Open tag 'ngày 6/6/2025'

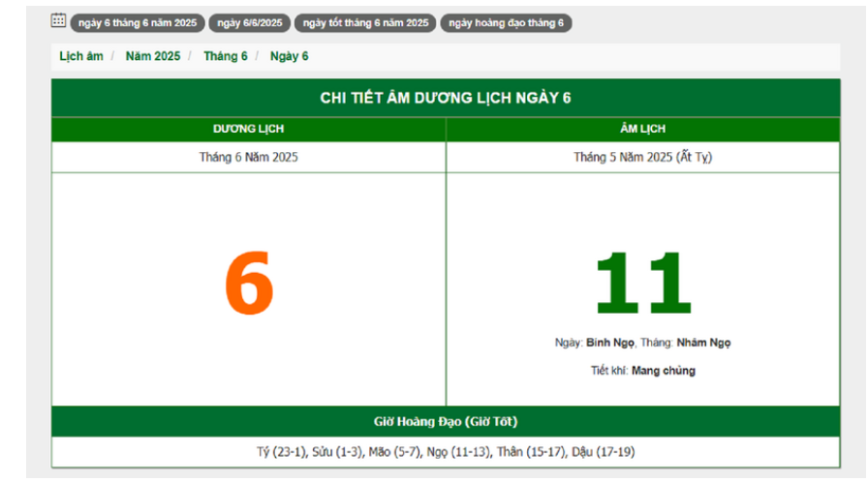250,23
